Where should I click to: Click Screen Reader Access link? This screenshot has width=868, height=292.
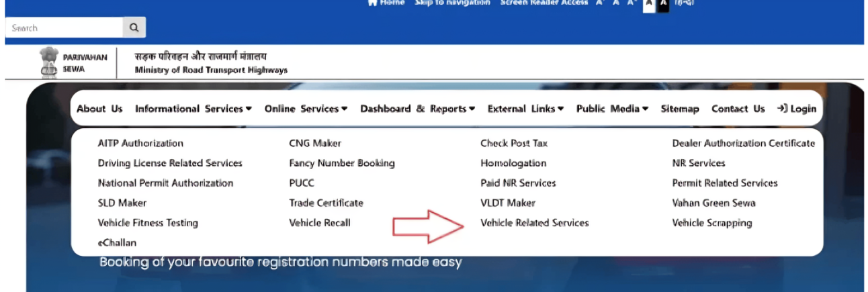pyautogui.click(x=544, y=3)
